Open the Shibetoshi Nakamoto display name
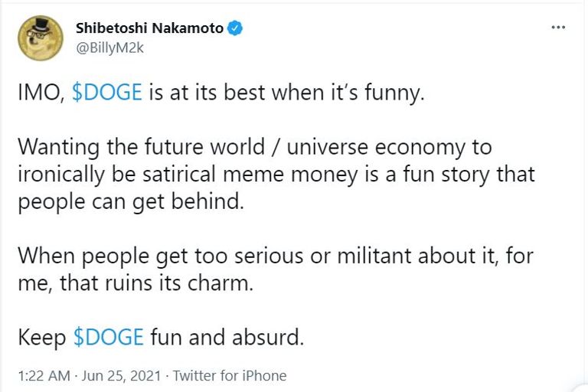The height and width of the screenshot is (392, 588). click(x=149, y=28)
